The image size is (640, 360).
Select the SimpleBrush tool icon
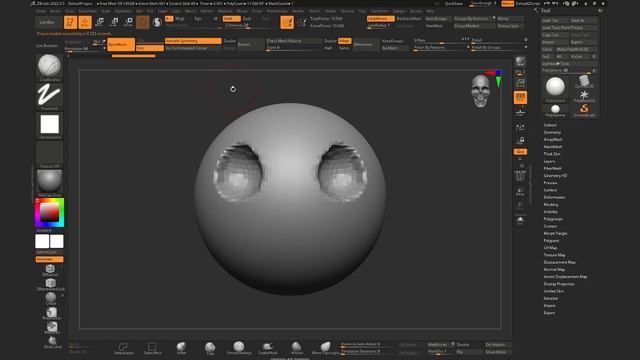coord(584,110)
